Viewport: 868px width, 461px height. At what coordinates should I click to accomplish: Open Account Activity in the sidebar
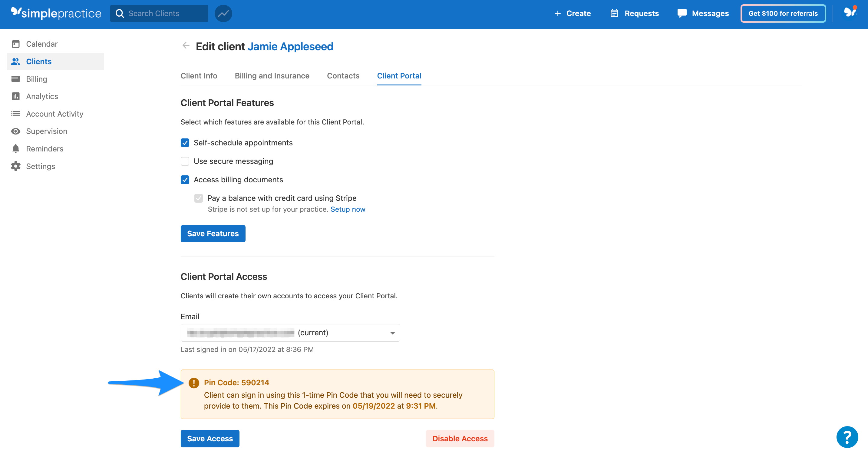tap(54, 114)
